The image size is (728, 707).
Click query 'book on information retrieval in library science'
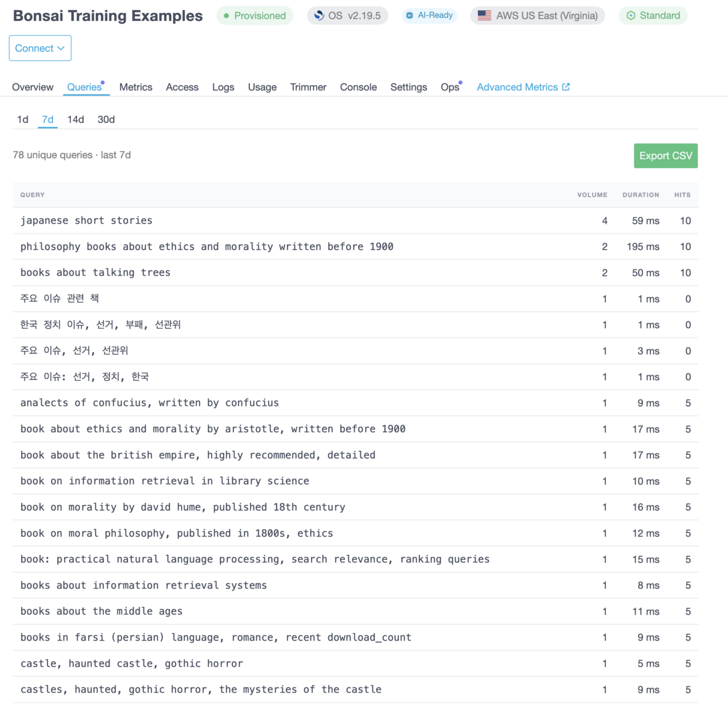[x=165, y=481]
